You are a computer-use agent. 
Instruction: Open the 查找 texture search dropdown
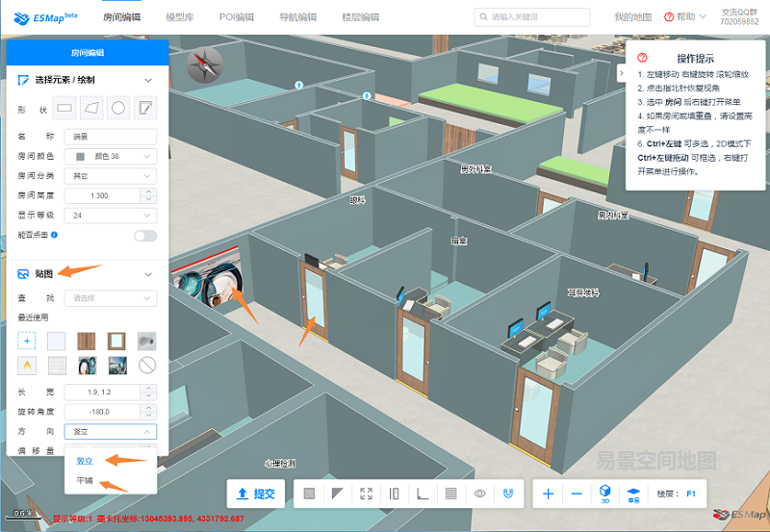click(x=111, y=298)
